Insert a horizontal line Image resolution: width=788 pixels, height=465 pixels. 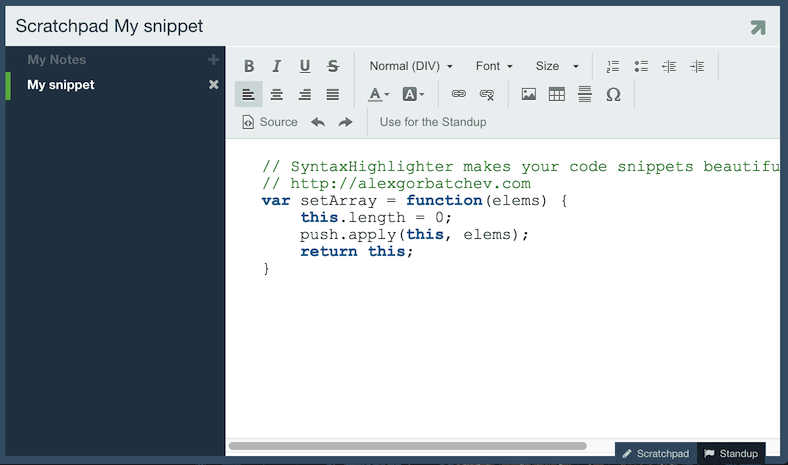584,94
